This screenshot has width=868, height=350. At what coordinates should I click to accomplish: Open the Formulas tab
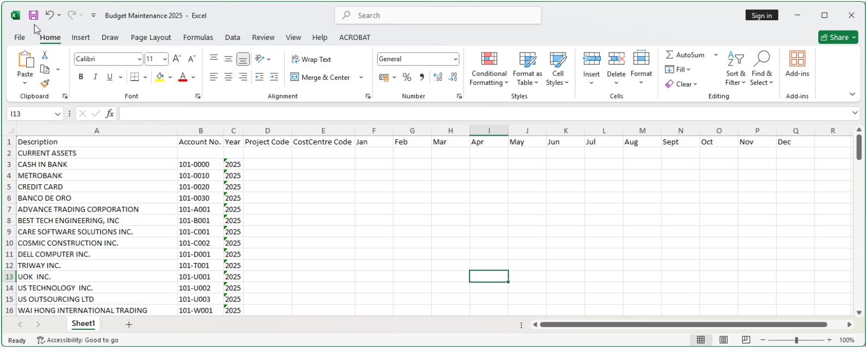198,37
